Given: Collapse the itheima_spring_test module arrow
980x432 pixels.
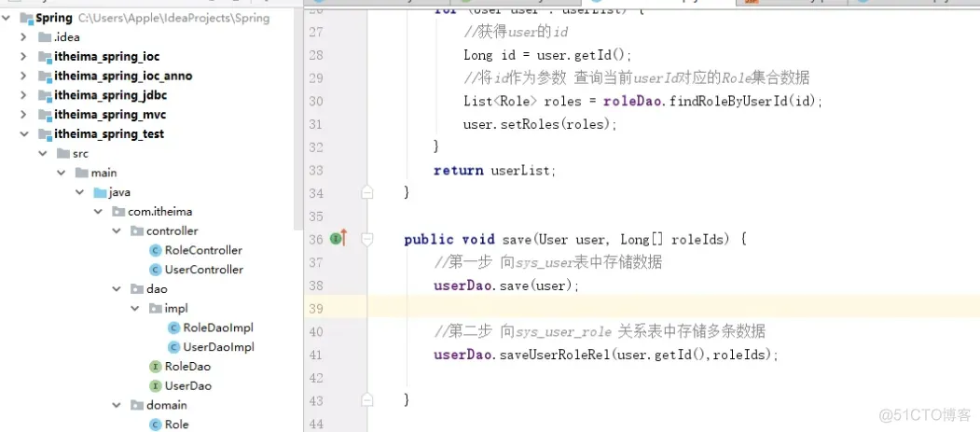Looking at the screenshot, I should coord(23,133).
